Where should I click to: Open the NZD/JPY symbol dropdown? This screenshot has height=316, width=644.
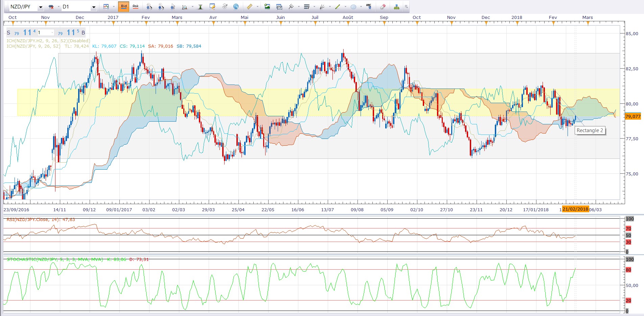(x=41, y=7)
